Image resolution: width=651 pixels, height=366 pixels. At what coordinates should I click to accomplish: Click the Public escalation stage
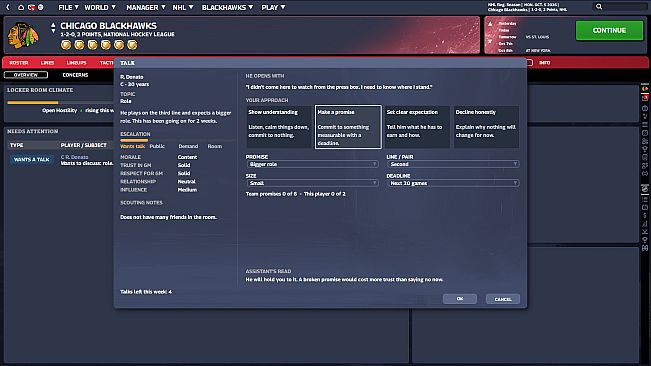pos(157,146)
